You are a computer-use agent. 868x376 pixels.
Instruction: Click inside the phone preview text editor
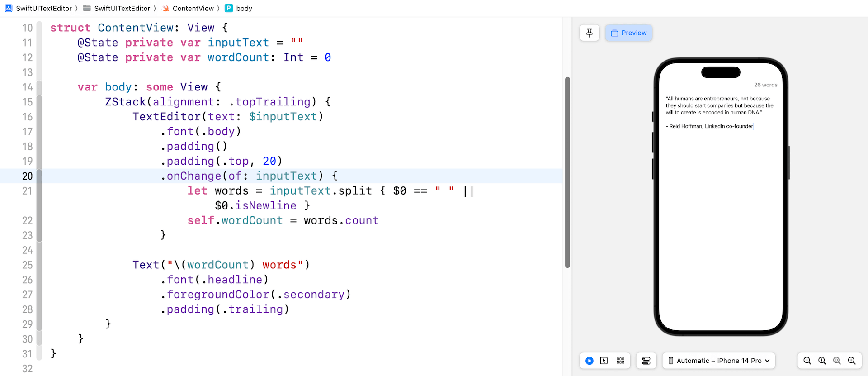point(721,204)
